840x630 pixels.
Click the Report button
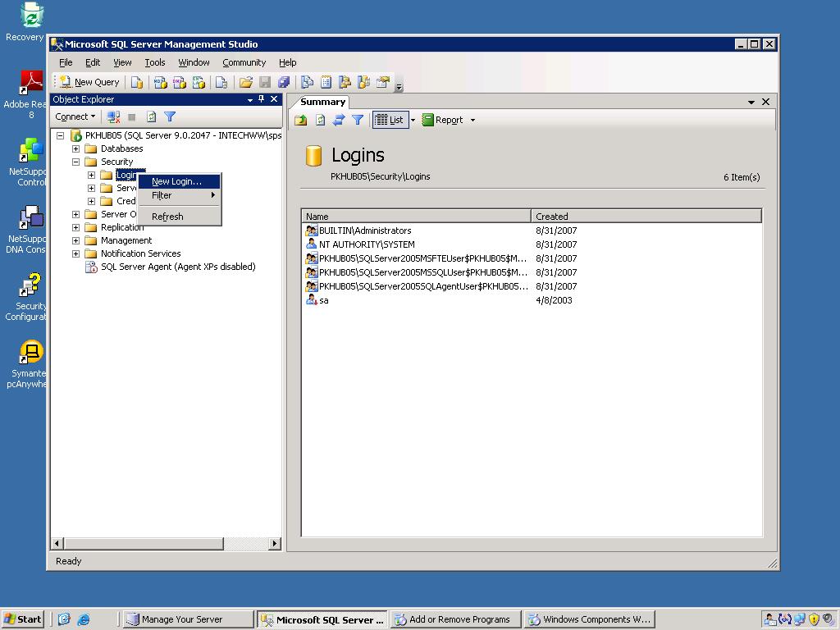[443, 120]
